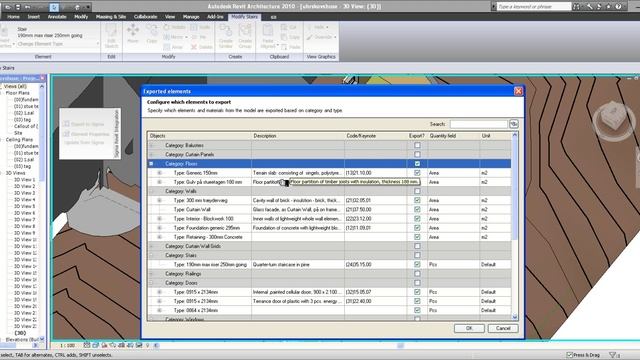
Task: Expand Category: Curtain Wall Grids row
Action: (151, 246)
